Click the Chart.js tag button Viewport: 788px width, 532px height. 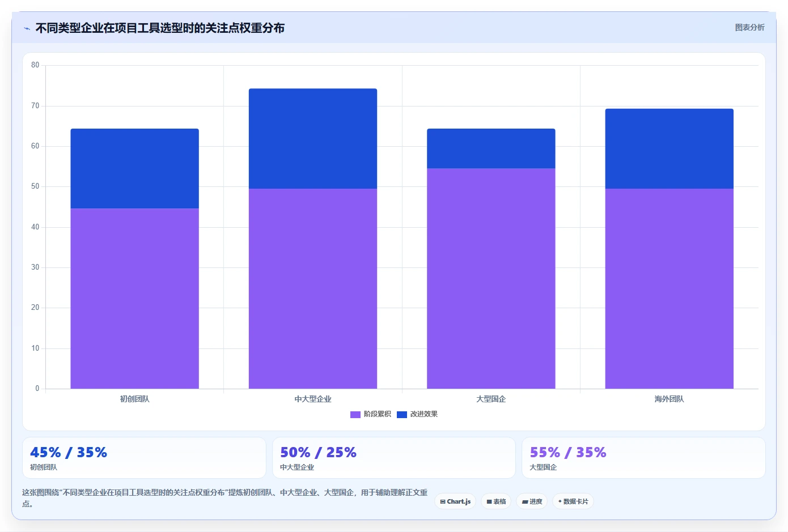point(455,501)
